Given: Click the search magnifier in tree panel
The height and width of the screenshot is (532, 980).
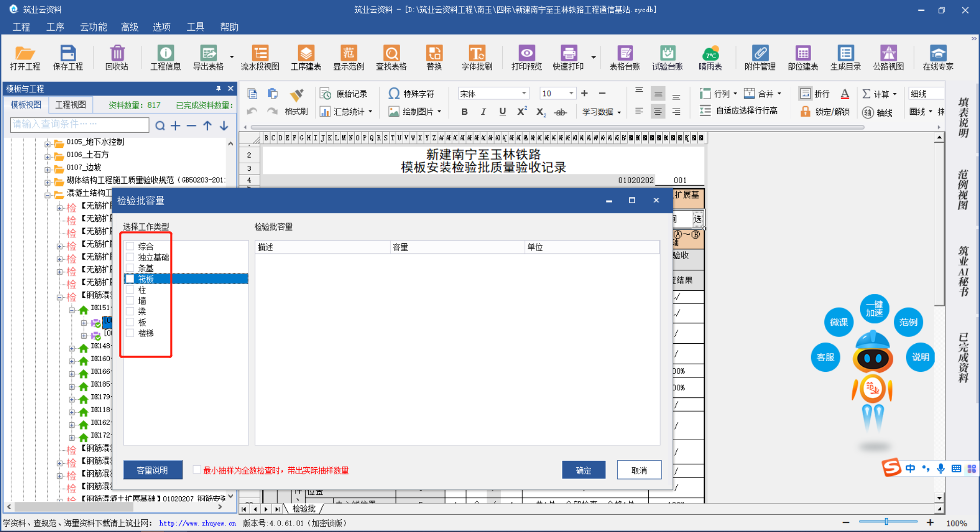Looking at the screenshot, I should click(x=160, y=125).
